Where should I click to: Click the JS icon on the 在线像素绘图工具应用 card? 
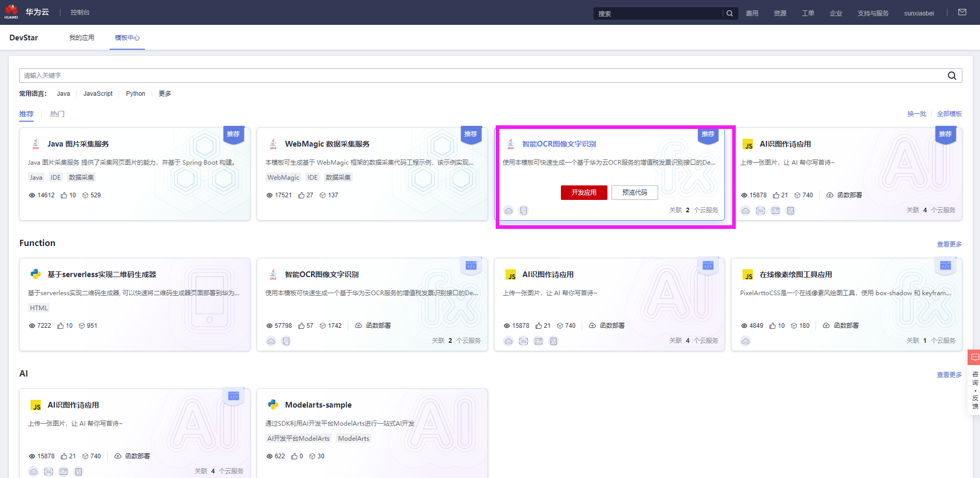click(748, 274)
